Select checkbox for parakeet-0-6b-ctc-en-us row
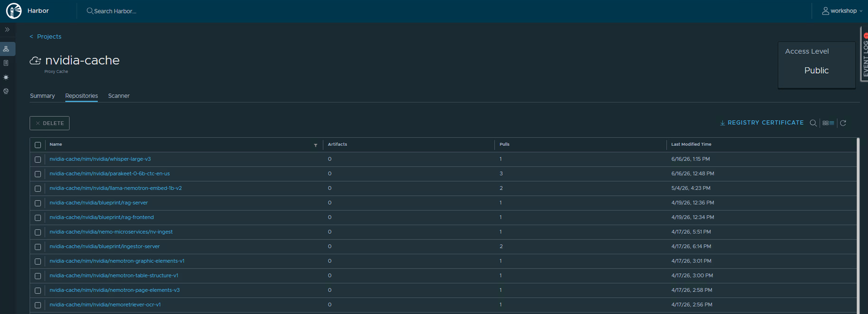This screenshot has width=868, height=314. [x=38, y=174]
